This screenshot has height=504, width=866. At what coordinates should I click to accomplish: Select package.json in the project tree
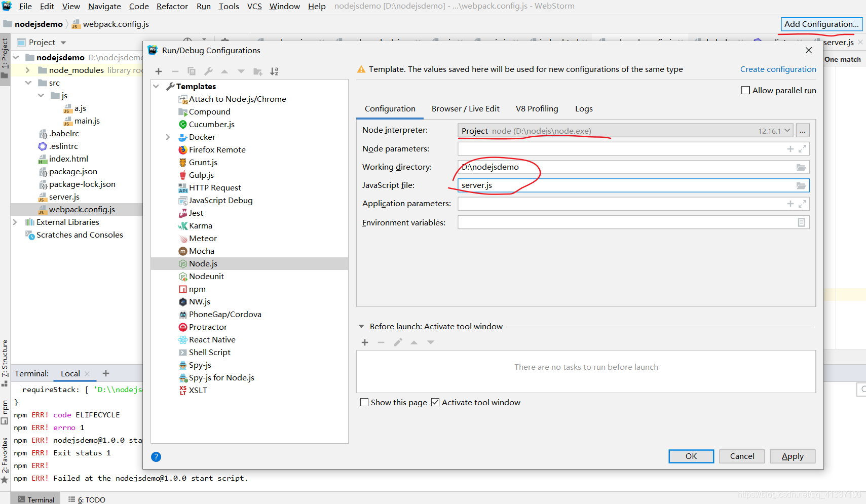[73, 172]
